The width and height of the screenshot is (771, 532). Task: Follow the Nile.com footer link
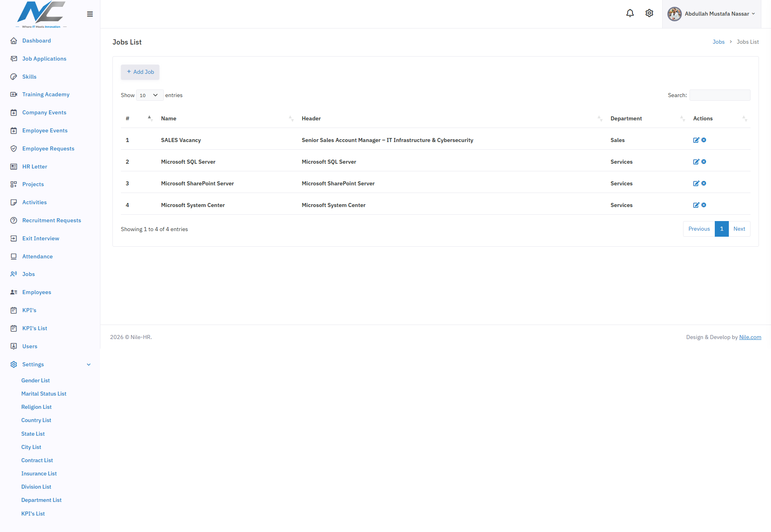(x=750, y=337)
